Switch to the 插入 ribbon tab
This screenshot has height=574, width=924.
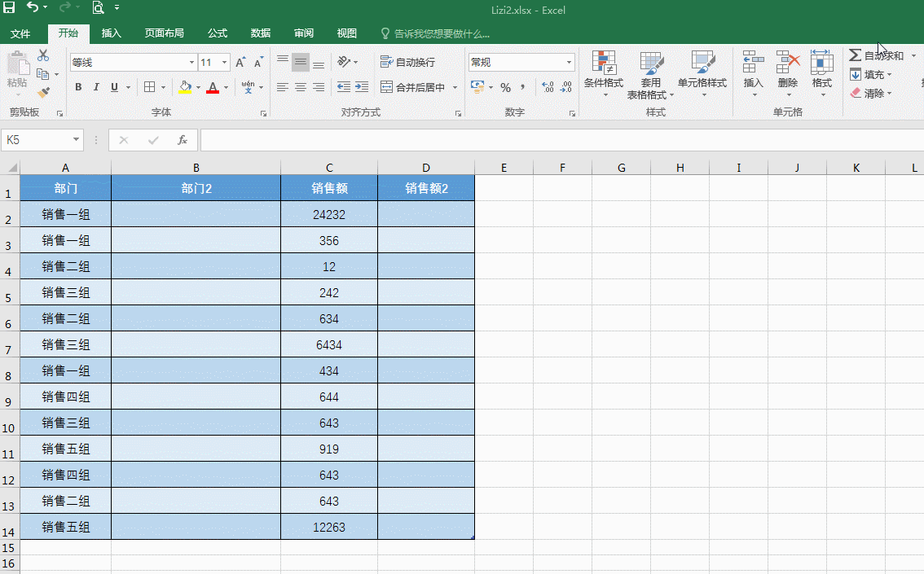pos(112,33)
